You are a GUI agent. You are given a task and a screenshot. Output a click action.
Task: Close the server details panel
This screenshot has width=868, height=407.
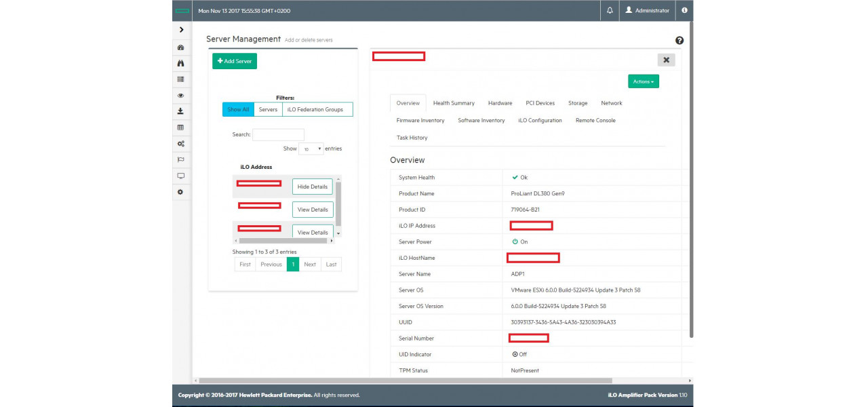click(x=666, y=60)
